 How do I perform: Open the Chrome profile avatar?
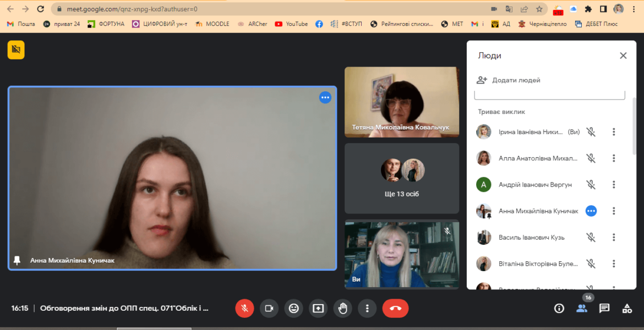click(x=619, y=9)
